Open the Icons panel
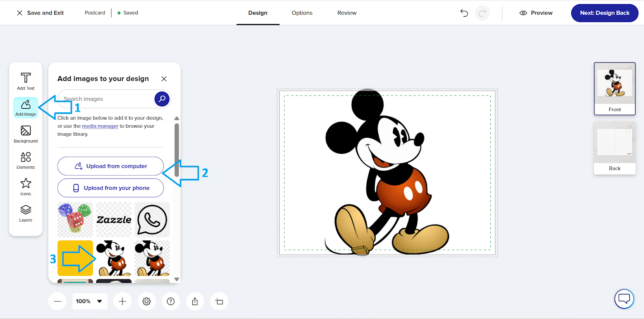 (26, 187)
